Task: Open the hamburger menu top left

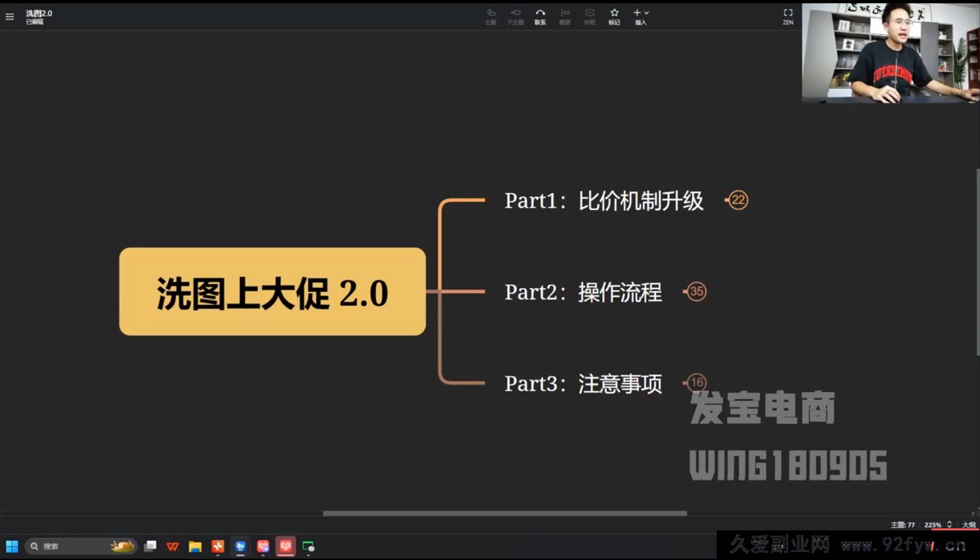Action: 9,16
